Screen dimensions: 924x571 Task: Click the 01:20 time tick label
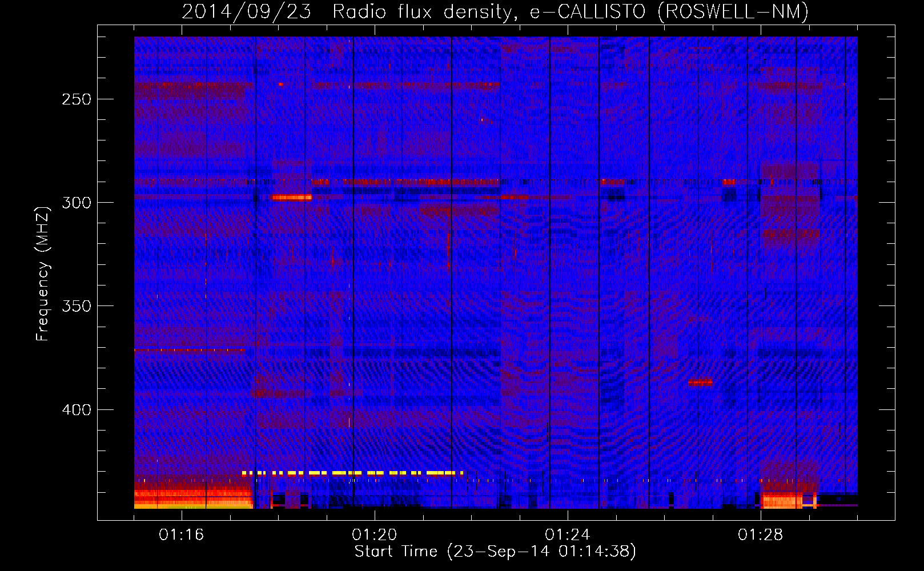pos(375,535)
